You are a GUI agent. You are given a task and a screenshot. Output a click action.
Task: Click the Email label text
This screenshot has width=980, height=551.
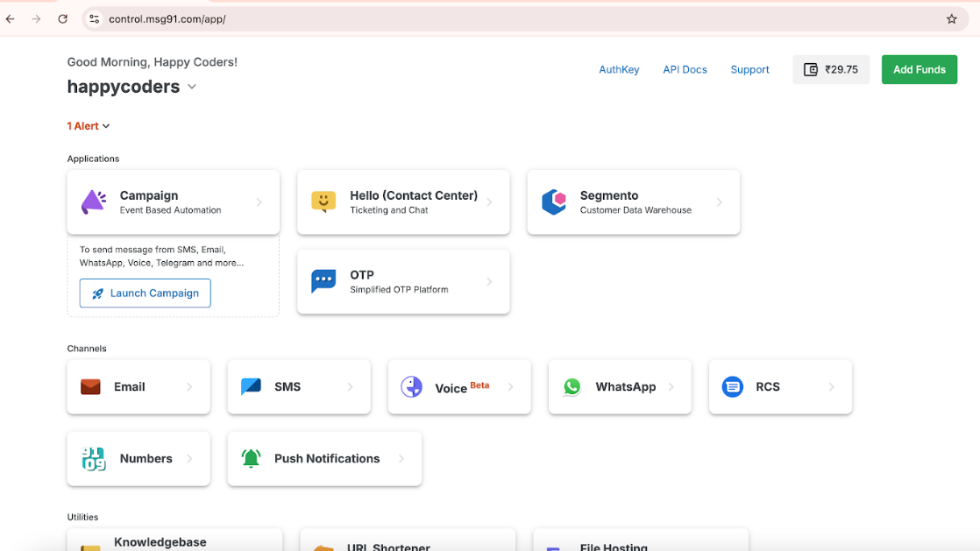[130, 386]
